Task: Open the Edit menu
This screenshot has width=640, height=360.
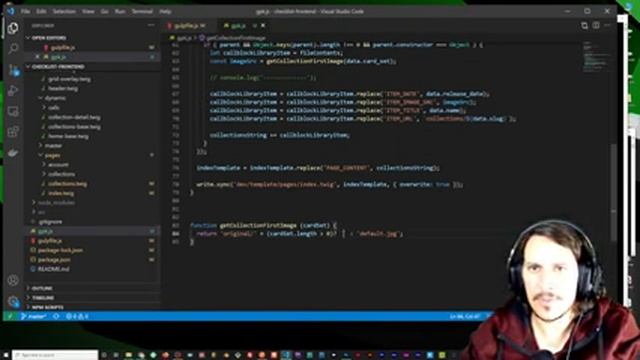Action: [x=41, y=11]
